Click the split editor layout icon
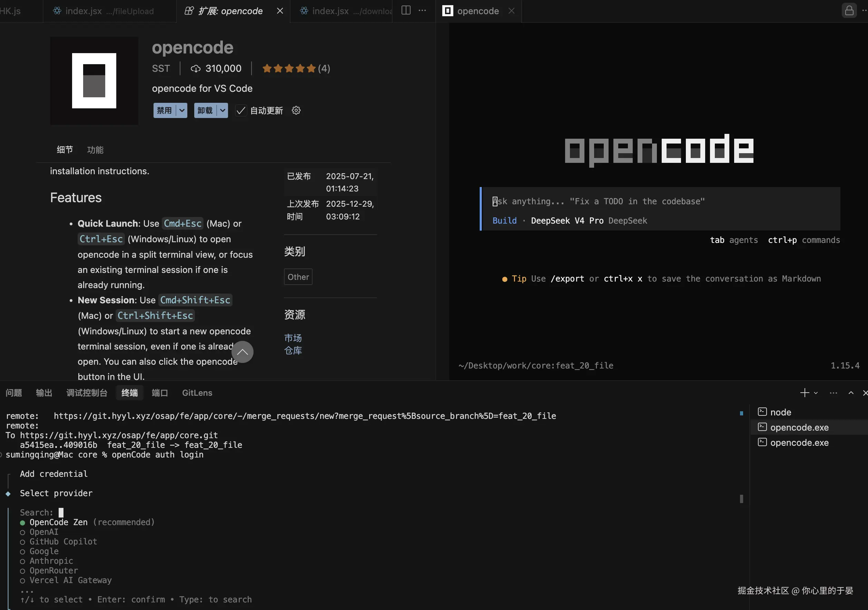Viewport: 868px width, 610px height. point(406,10)
